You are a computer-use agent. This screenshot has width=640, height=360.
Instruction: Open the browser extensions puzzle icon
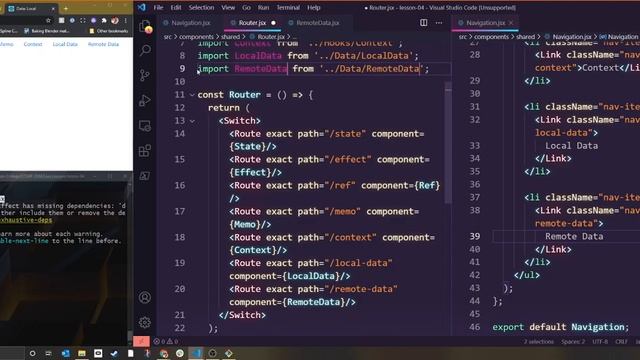click(x=104, y=20)
